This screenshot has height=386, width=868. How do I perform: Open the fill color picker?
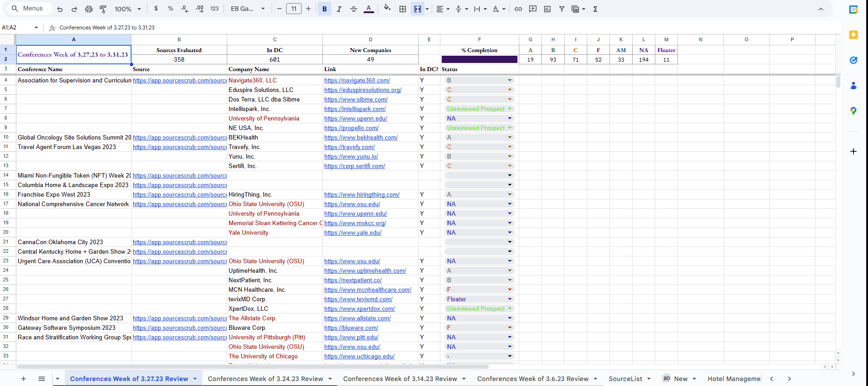pyautogui.click(x=387, y=8)
